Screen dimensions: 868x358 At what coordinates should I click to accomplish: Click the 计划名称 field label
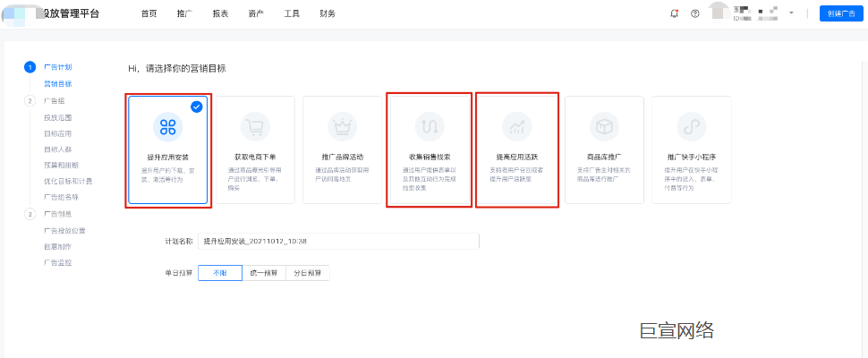(179, 242)
